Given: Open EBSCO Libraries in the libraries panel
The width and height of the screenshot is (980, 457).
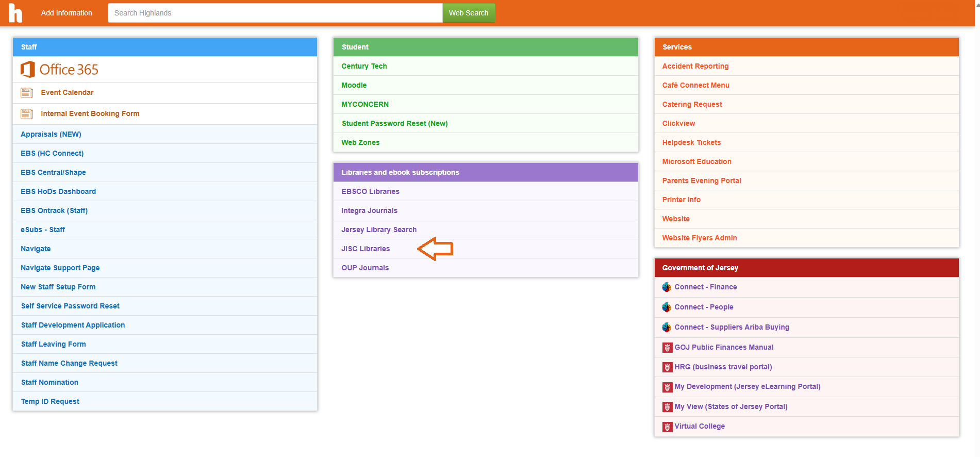Looking at the screenshot, I should [x=370, y=191].
